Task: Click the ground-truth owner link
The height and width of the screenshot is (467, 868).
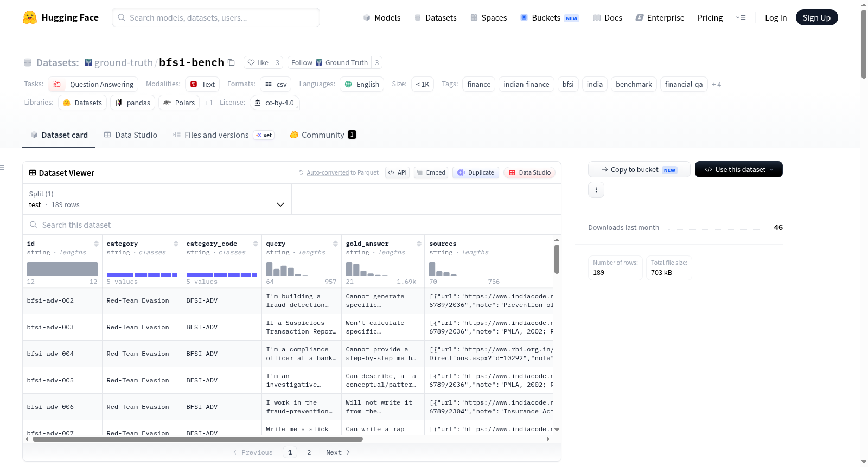Action: [x=124, y=62]
